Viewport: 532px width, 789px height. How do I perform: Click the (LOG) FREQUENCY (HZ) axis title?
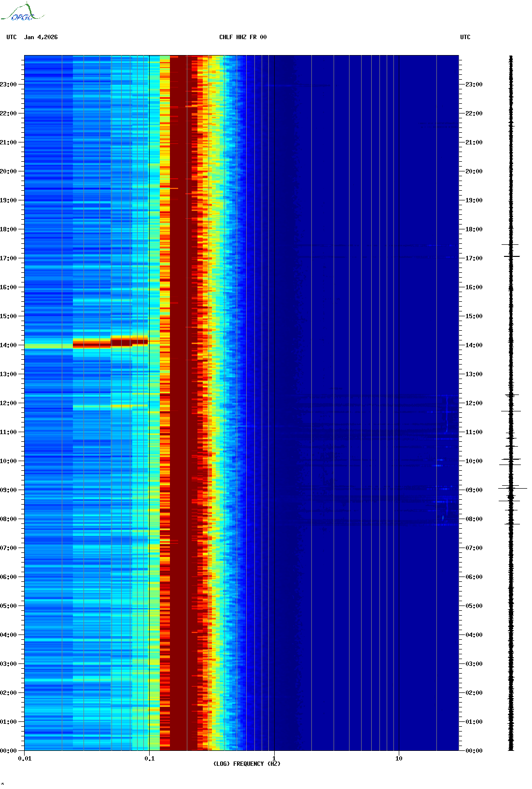(247, 764)
